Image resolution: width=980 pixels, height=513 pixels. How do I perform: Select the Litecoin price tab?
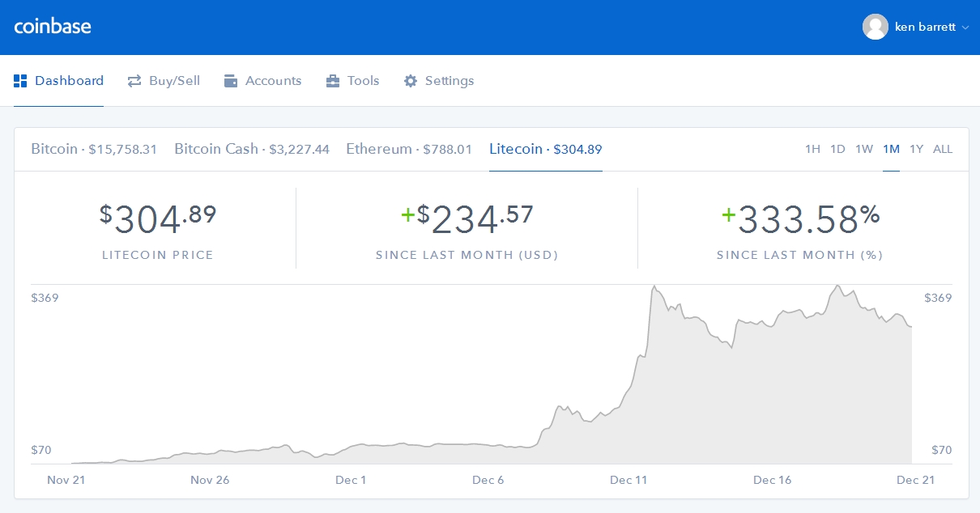[546, 149]
